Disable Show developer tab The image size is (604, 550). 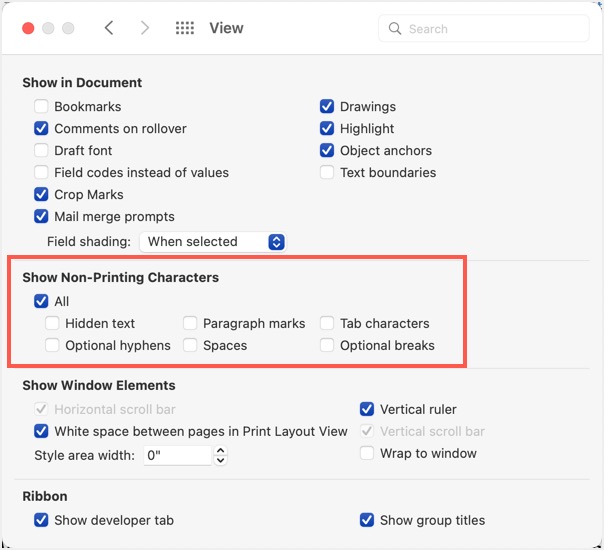41,520
